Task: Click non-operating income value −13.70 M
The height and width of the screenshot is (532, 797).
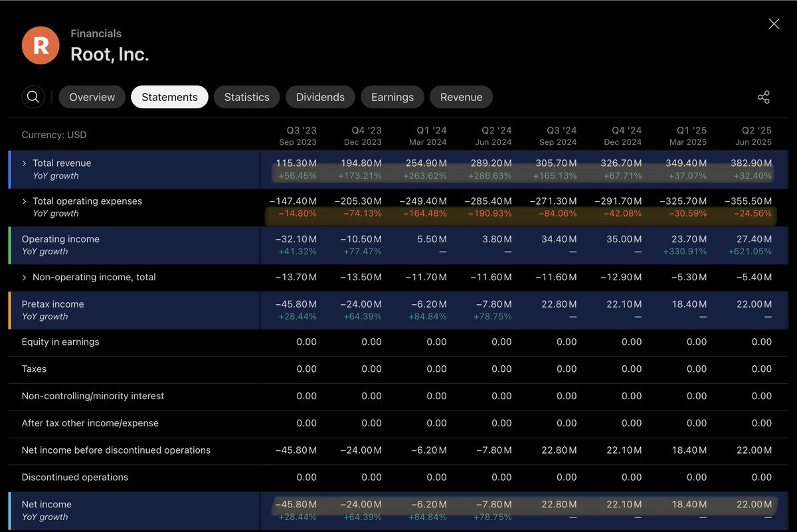Action: [296, 278]
